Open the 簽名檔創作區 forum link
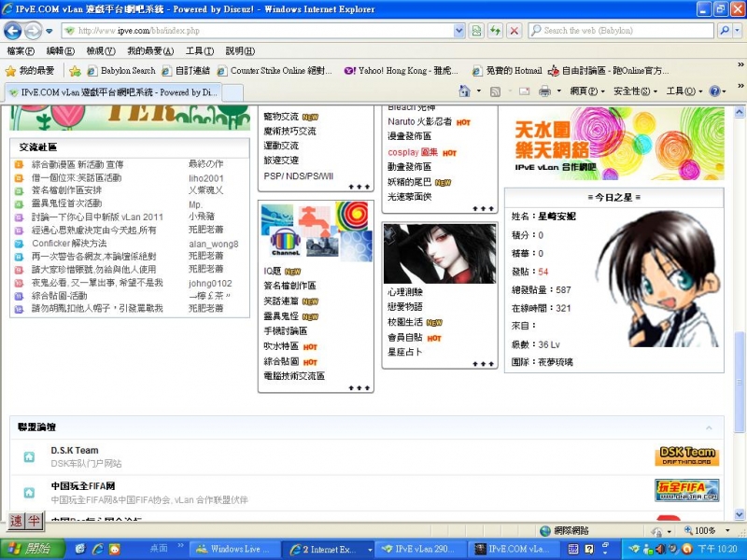Viewport: 747px width, 560px height. point(289,286)
